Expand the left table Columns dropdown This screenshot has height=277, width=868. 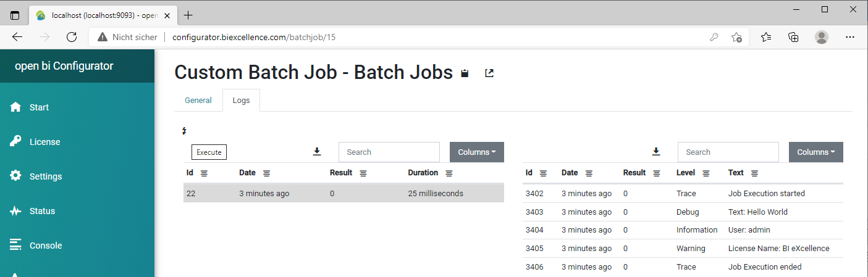pos(476,152)
